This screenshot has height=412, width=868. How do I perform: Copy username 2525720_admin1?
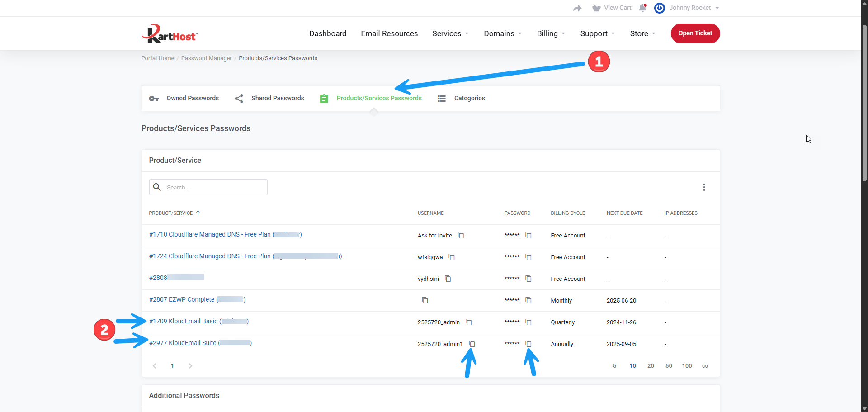[472, 344]
